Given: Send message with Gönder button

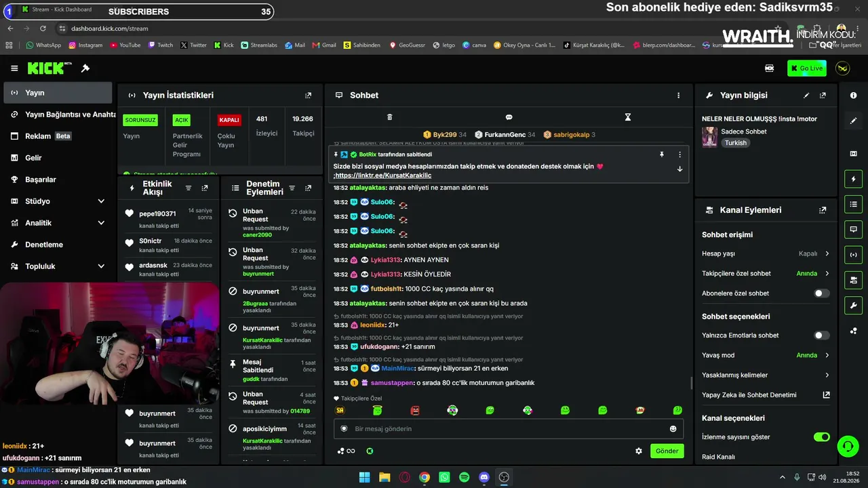Looking at the screenshot, I should pos(667,451).
